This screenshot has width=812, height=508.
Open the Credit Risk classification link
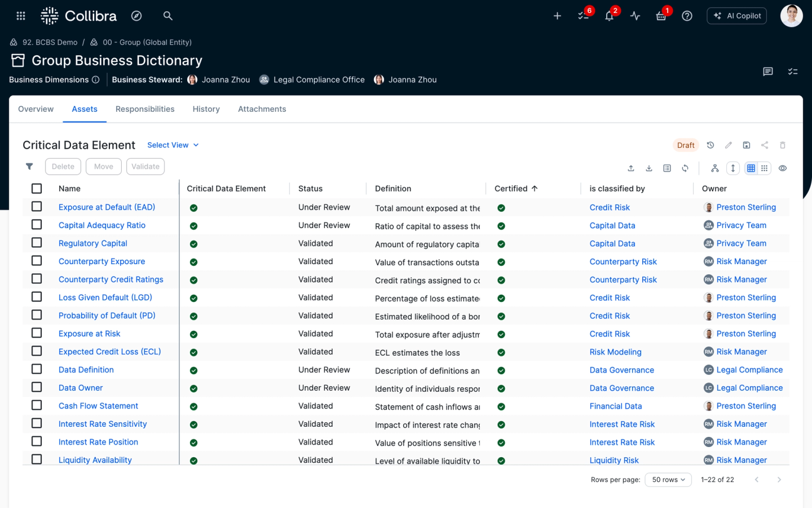[x=610, y=207]
